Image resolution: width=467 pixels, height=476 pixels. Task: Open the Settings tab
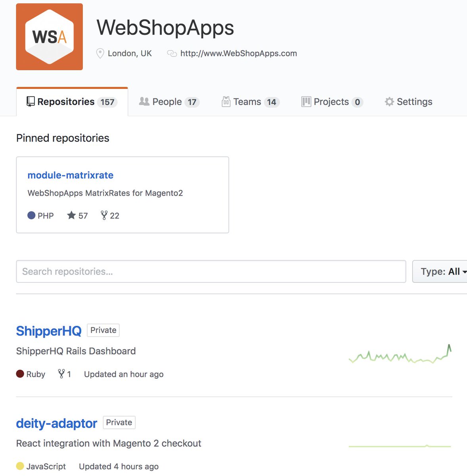point(409,102)
